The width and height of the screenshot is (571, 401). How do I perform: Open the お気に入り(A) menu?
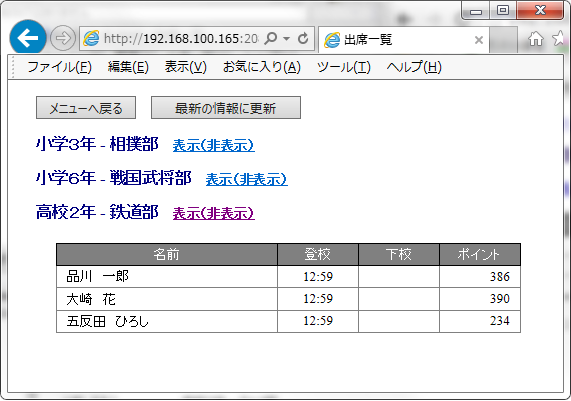[x=262, y=67]
